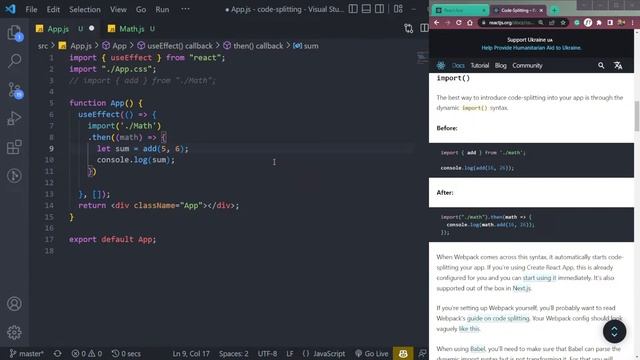Viewport: 640px width, 360px height.
Task: Bookmark this page with the star icon
Action: click(563, 23)
